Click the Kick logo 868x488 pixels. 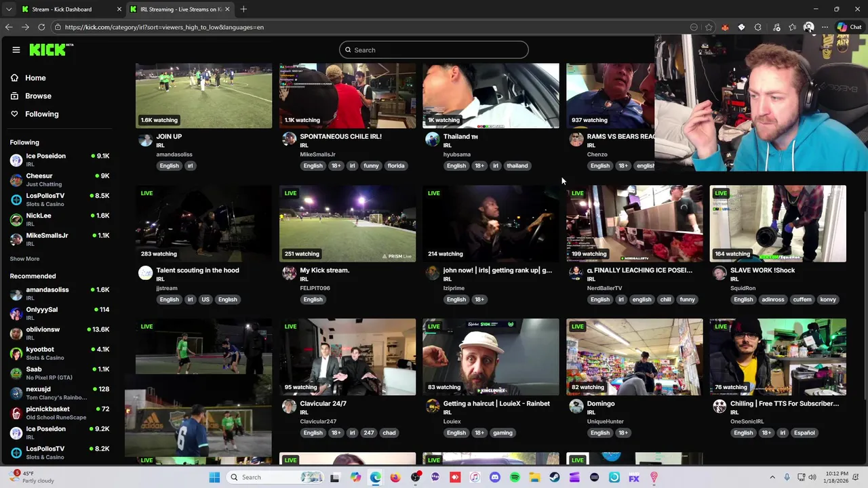[x=51, y=49]
